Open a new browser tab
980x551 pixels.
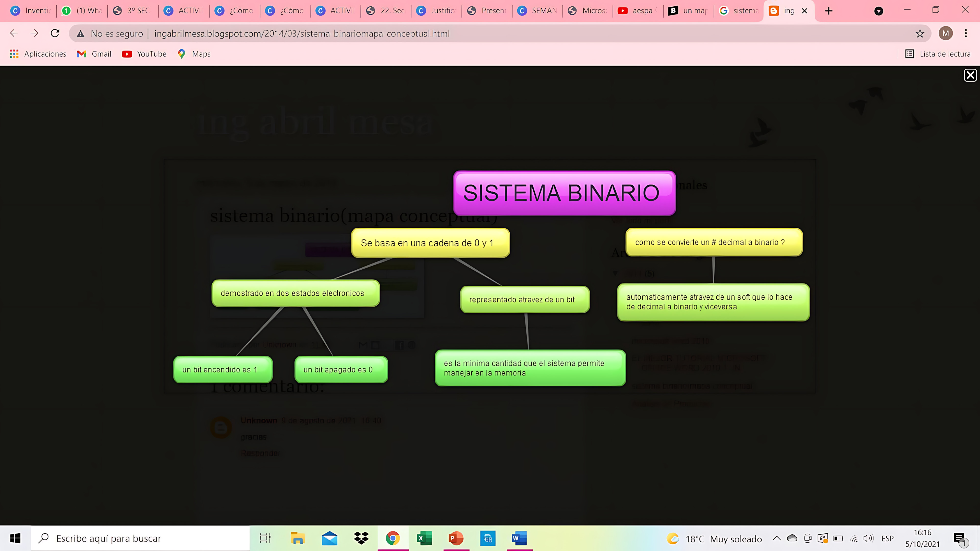click(x=829, y=11)
